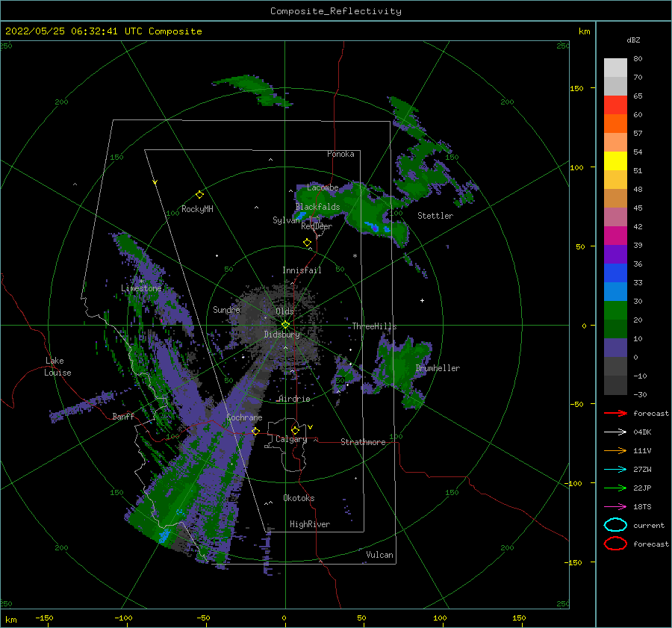The width and height of the screenshot is (672, 628).
Task: Click the ThreeHills label
Action: click(374, 326)
